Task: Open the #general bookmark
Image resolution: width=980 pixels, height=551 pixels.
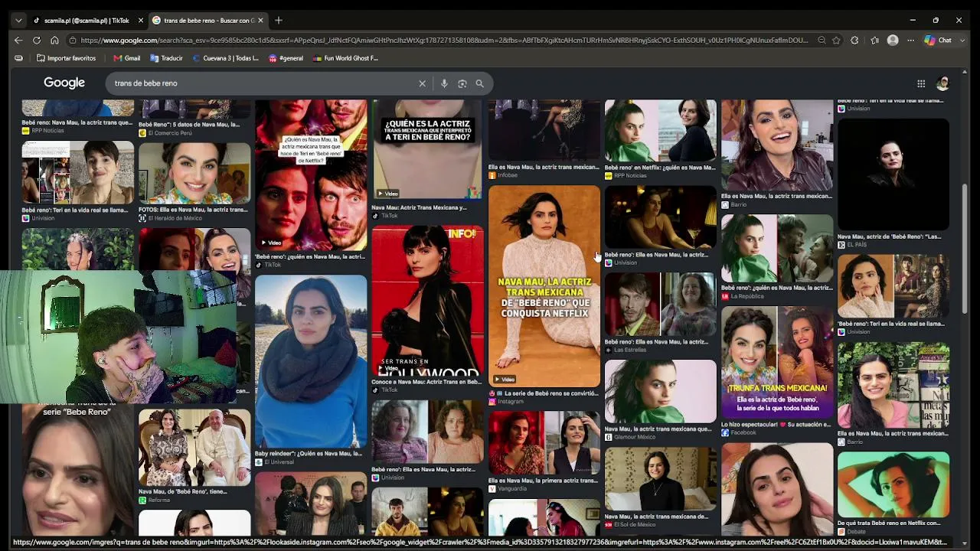Action: 286,58
